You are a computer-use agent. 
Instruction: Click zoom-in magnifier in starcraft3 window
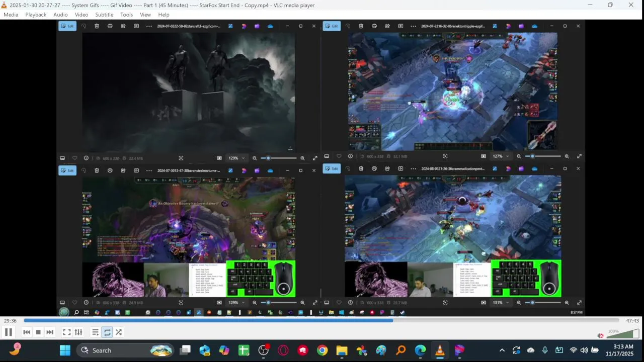(x=302, y=158)
